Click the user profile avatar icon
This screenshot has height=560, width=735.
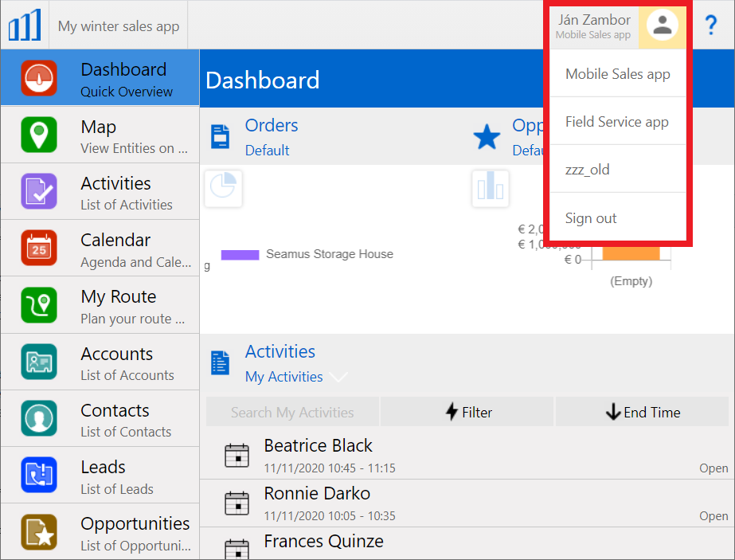coord(662,25)
